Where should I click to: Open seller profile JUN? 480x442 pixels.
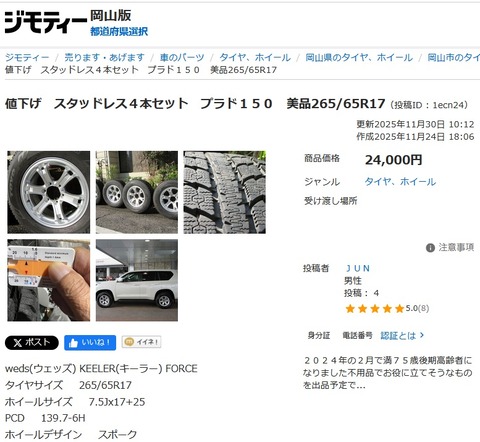358,268
